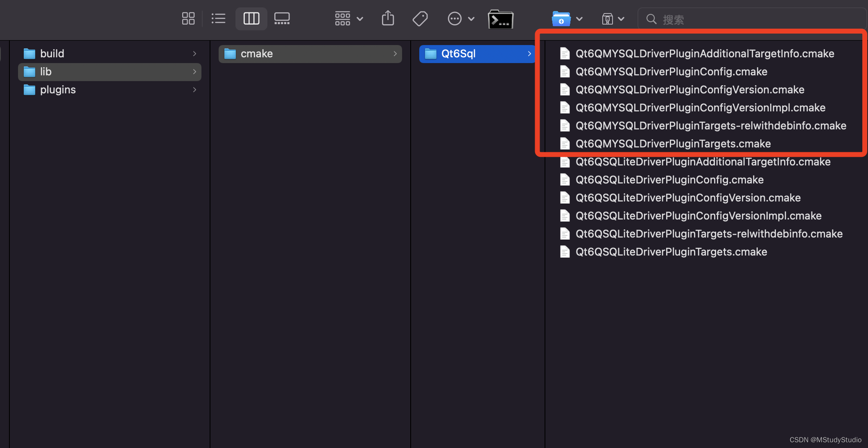Expand the plugins folder chevron
This screenshot has height=448, width=868.
[194, 90]
